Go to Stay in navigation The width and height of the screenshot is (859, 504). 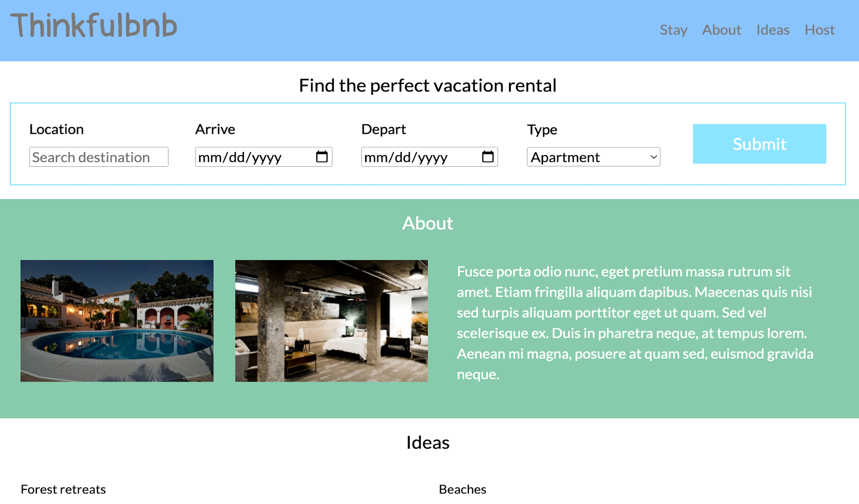tap(673, 30)
